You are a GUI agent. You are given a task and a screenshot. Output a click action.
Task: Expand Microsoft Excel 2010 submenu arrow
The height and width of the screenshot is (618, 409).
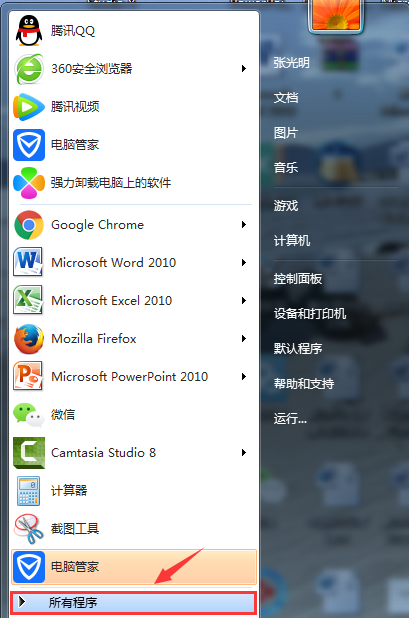[x=244, y=300]
